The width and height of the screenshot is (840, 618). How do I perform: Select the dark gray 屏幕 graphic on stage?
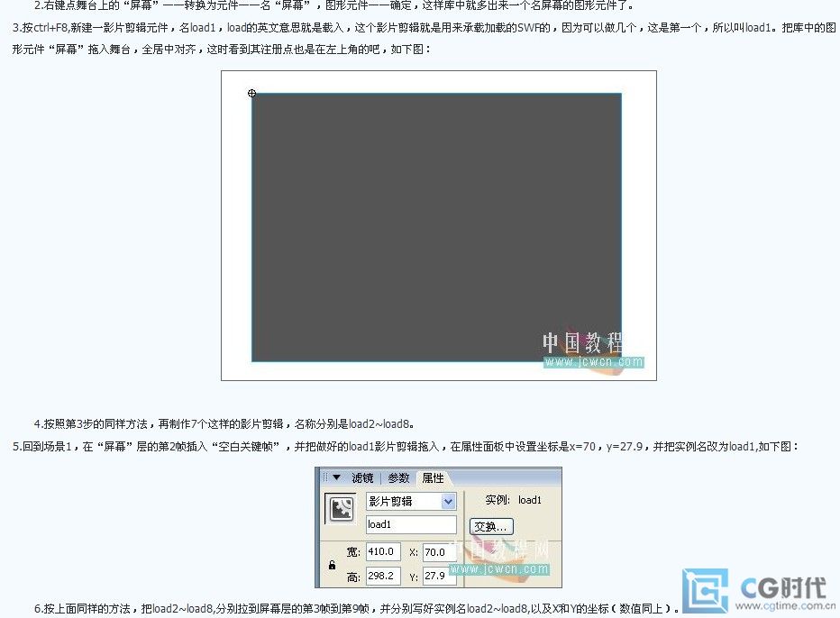click(x=436, y=228)
